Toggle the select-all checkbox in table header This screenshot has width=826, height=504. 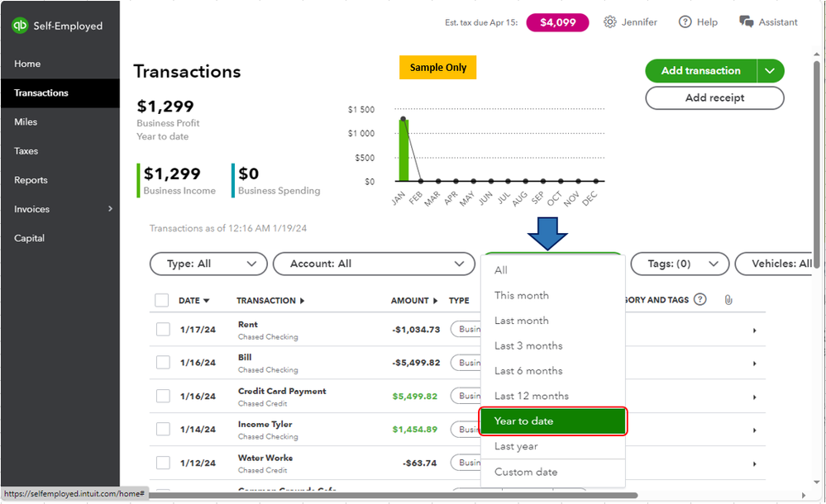pyautogui.click(x=162, y=301)
